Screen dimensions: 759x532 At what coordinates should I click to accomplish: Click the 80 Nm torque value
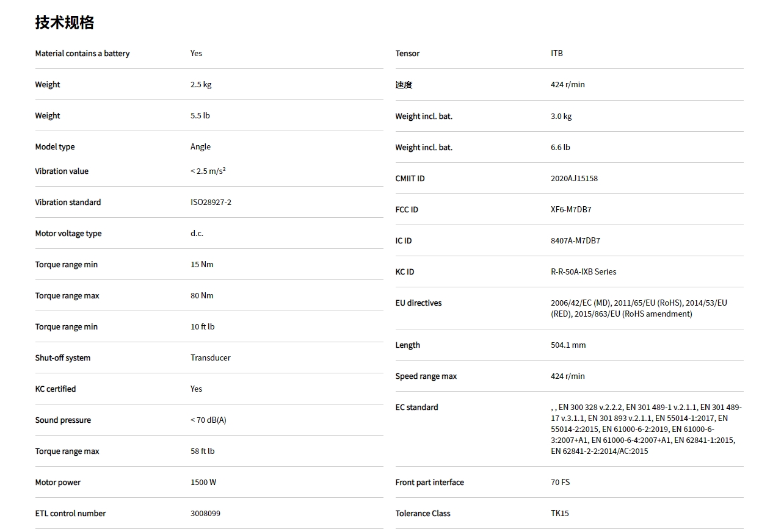[x=202, y=295]
